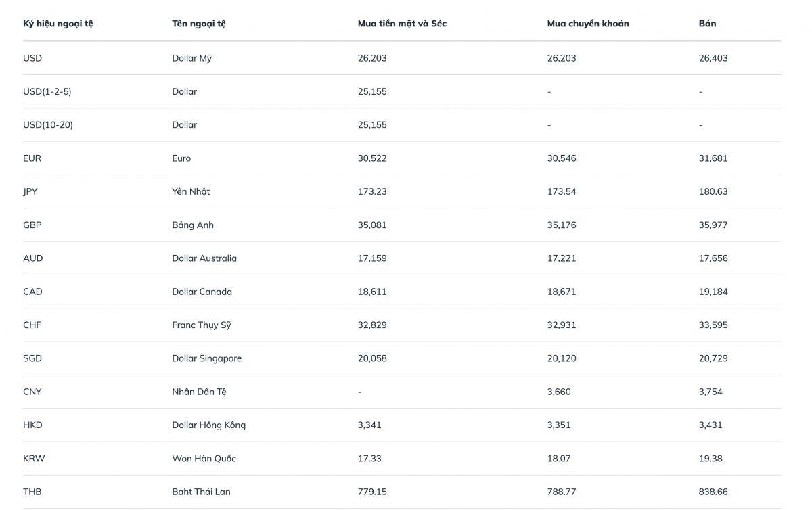The width and height of the screenshot is (812, 510).
Task: Click SGD cash buy rate 20,058
Action: coord(372,358)
